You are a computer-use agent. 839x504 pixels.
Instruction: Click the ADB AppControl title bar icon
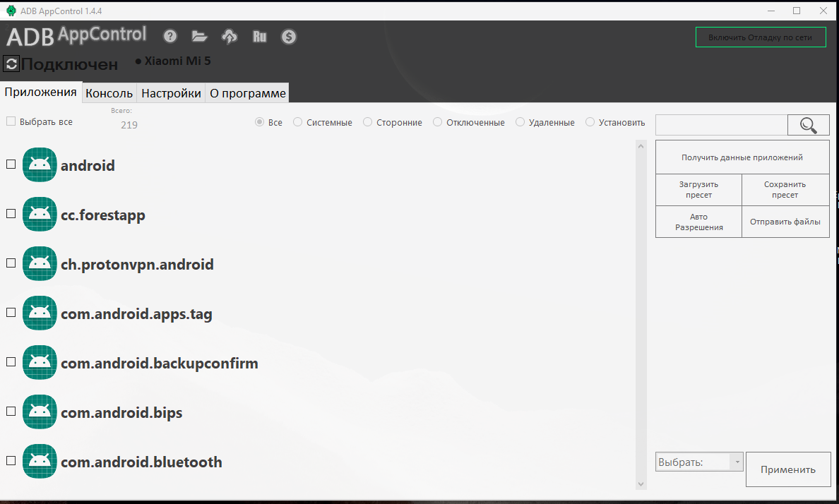(11, 11)
